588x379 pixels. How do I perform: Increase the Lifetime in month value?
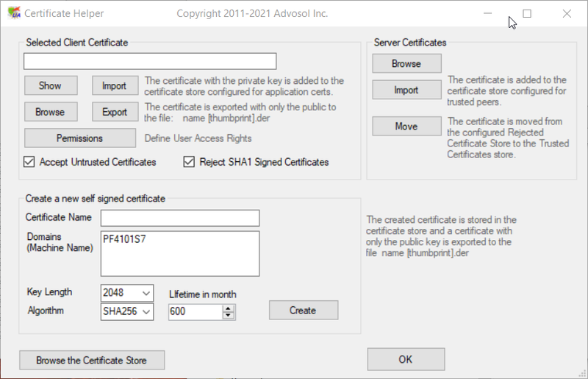point(229,308)
